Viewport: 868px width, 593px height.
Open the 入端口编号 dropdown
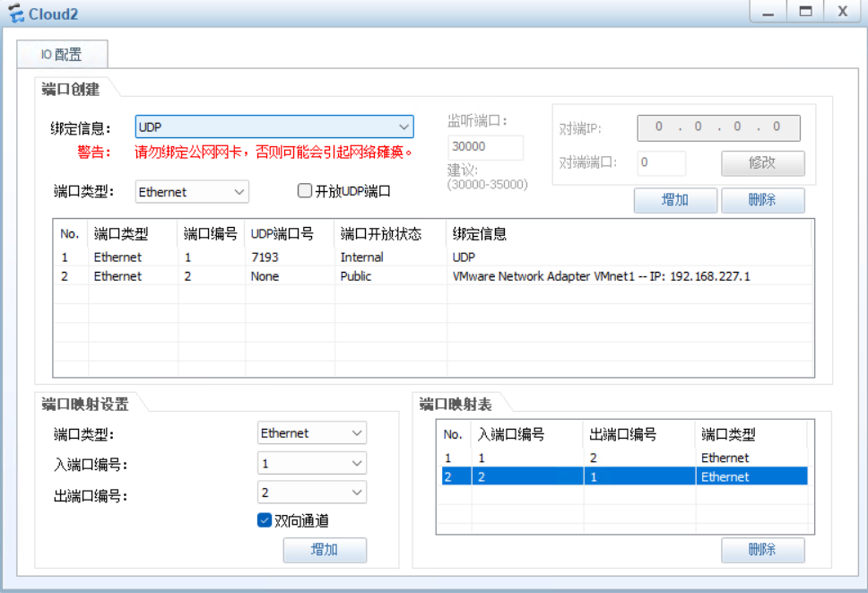click(x=312, y=463)
